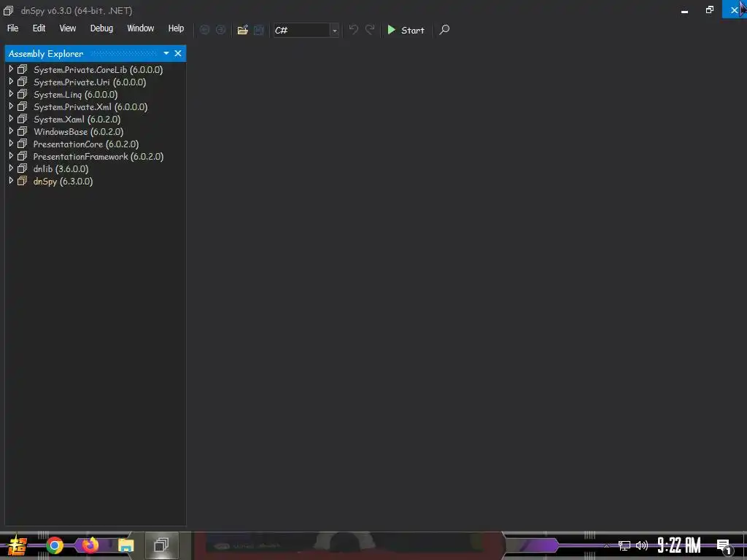
Task: Open the Edit menu
Action: pyautogui.click(x=39, y=28)
